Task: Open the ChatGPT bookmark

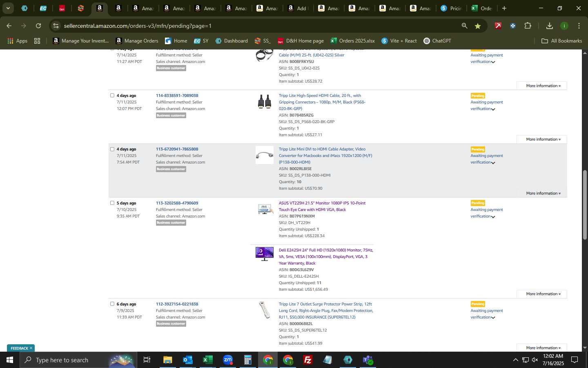Action: pos(437,41)
